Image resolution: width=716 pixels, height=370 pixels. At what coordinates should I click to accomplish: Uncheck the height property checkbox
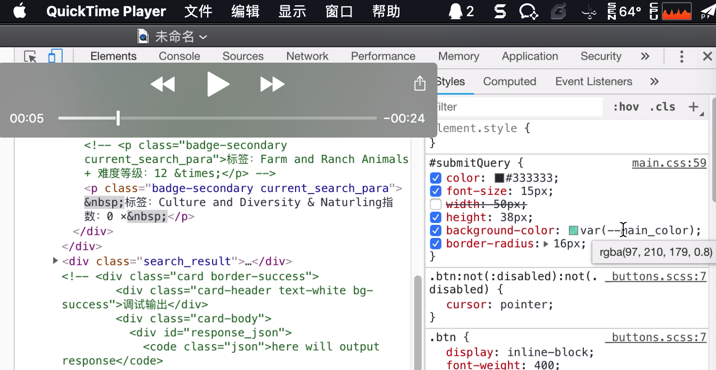click(x=436, y=217)
